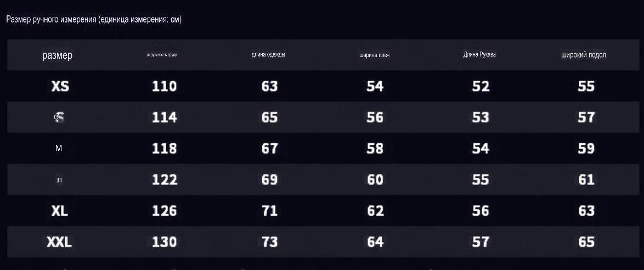Click the chest value 110 cell
This screenshot has width=644, height=270.
point(164,86)
